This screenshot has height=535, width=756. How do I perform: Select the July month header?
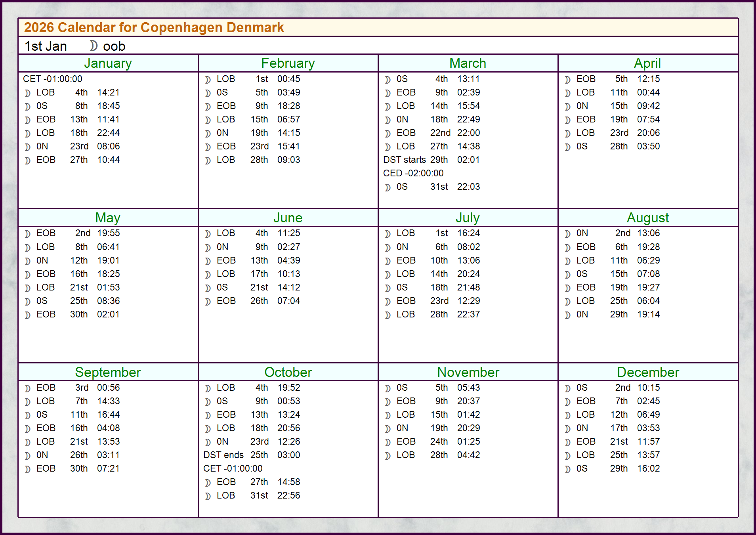point(468,218)
